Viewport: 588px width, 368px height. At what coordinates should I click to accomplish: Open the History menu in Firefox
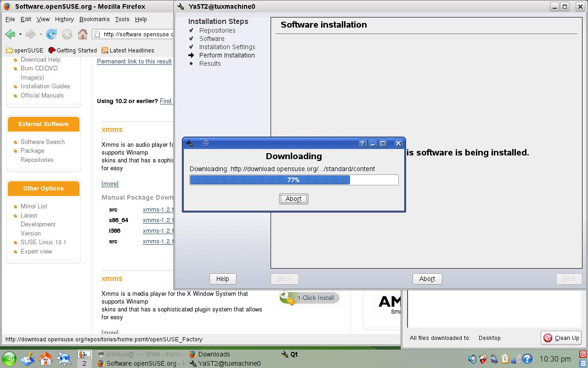(64, 19)
